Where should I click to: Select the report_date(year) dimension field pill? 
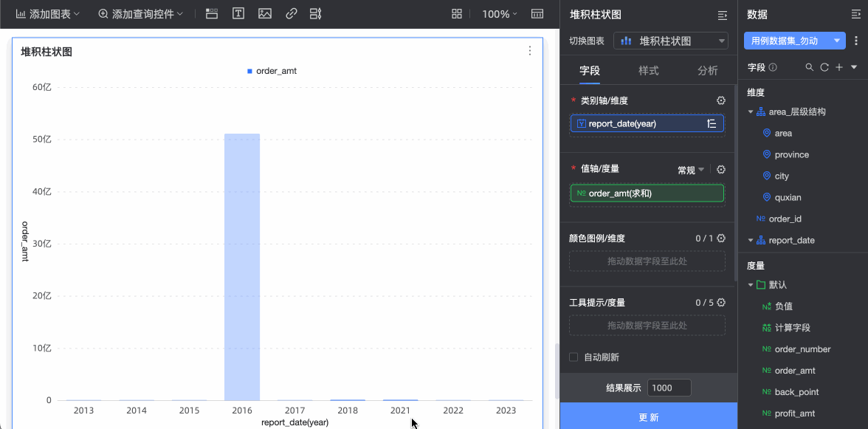pyautogui.click(x=647, y=124)
